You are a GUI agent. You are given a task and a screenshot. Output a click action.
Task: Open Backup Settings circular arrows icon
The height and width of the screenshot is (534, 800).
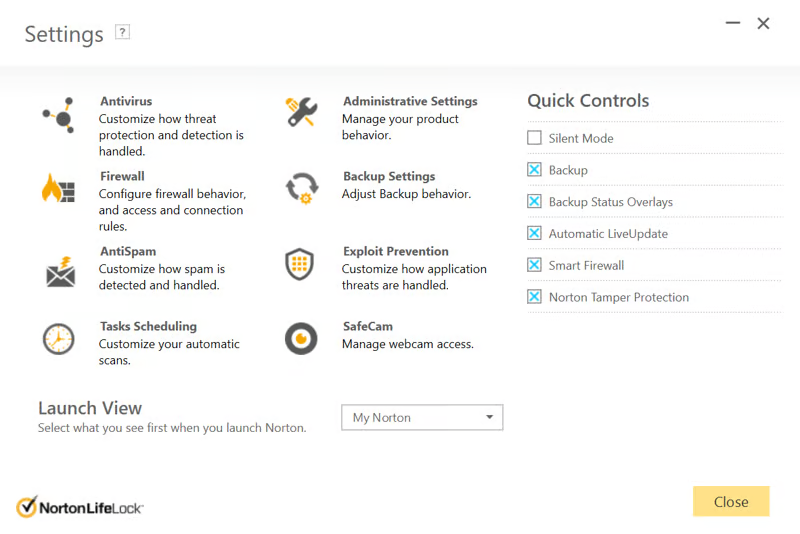(301, 188)
